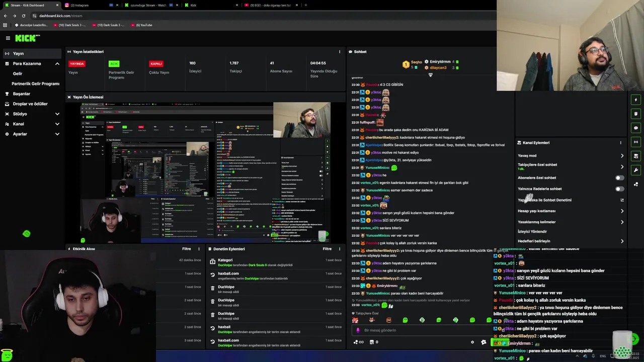Toggle Abonelere özel sohbet switch

click(620, 178)
